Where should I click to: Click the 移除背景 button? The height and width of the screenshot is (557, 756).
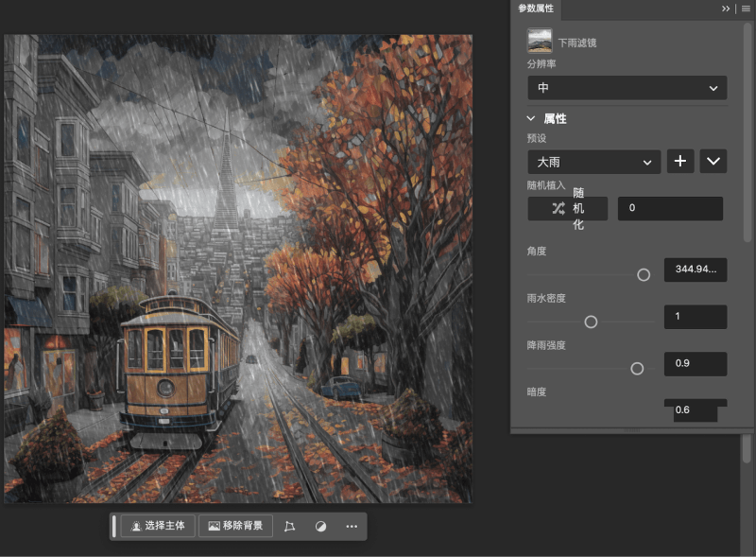pos(234,526)
